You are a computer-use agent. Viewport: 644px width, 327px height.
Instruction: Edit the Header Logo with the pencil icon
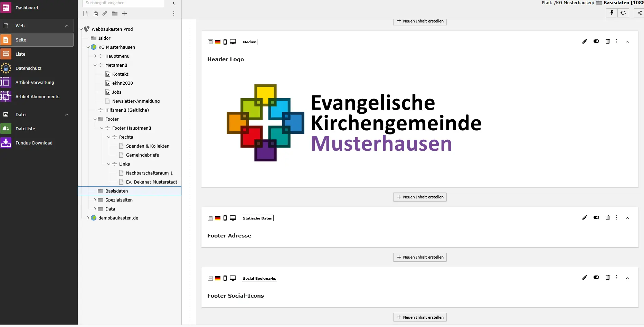pyautogui.click(x=585, y=41)
